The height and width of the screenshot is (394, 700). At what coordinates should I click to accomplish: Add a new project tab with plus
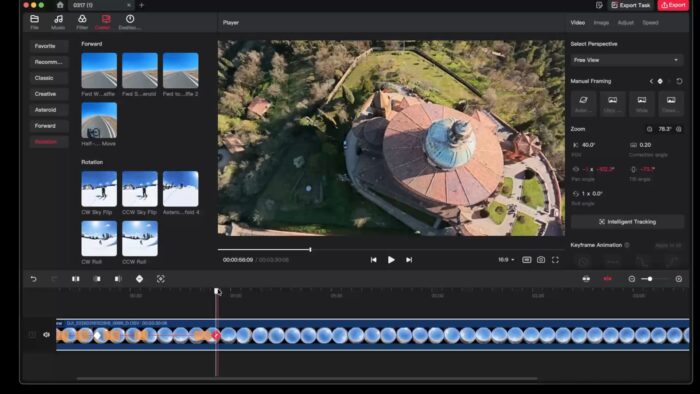coord(142,5)
